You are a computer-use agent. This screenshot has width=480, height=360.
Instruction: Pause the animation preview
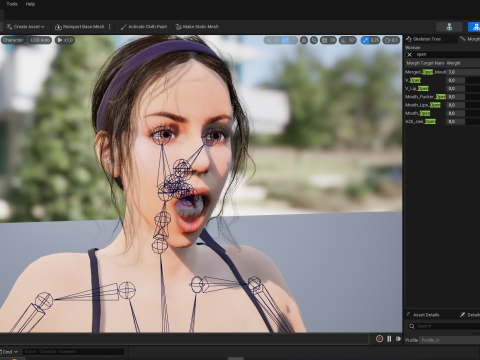pyautogui.click(x=389, y=339)
